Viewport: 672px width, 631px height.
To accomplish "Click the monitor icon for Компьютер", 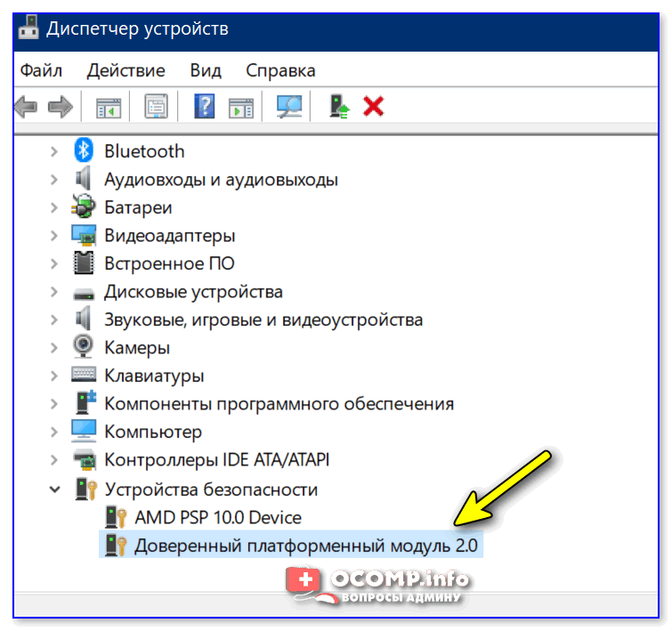I will click(x=84, y=431).
